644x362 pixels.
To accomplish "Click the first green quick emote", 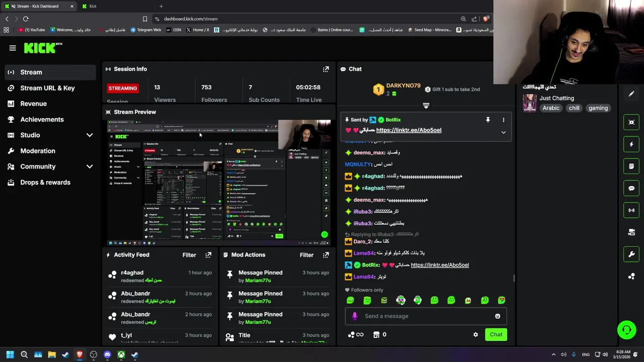I will click(x=350, y=300).
